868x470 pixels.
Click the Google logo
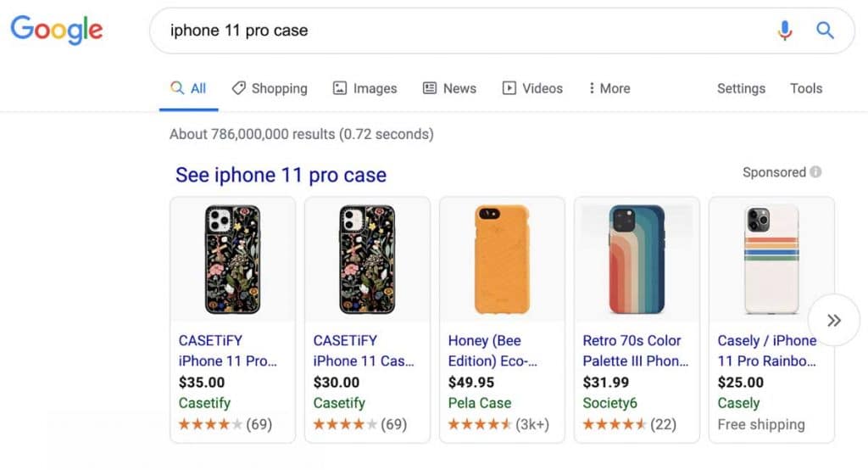(56, 30)
